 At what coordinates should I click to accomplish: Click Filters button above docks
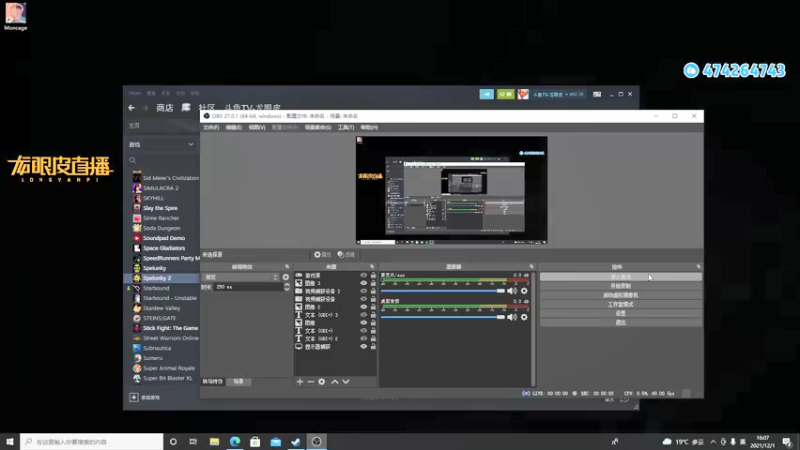tap(346, 255)
